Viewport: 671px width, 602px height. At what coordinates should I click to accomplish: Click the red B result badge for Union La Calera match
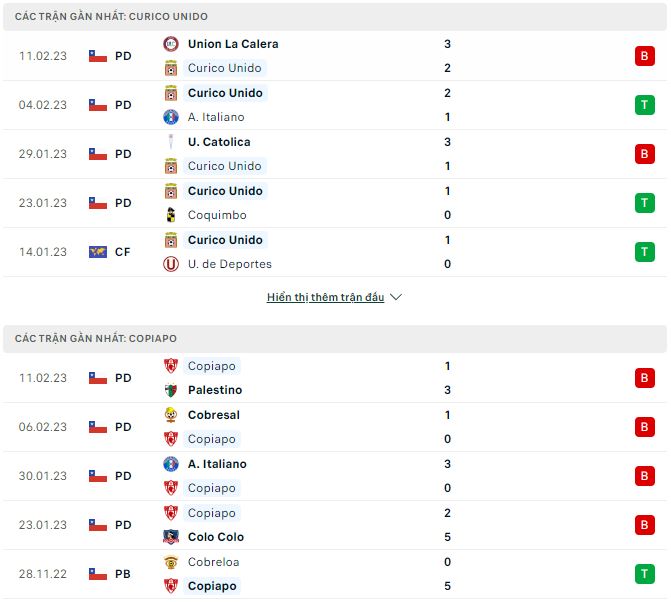[x=645, y=56]
